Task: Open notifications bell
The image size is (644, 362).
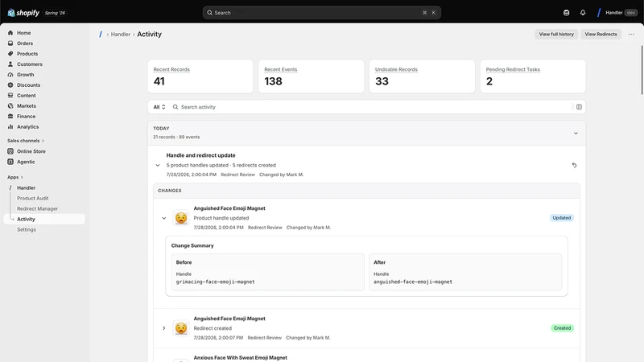Action: click(x=583, y=13)
